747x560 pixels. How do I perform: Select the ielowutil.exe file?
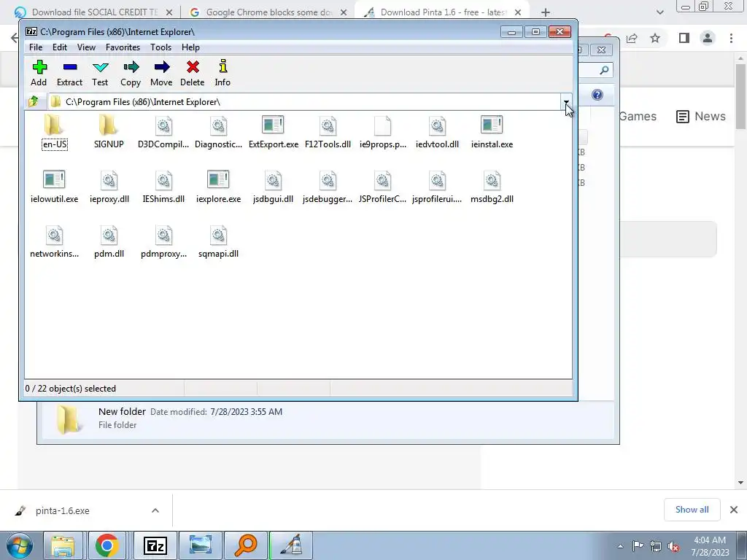click(x=54, y=187)
